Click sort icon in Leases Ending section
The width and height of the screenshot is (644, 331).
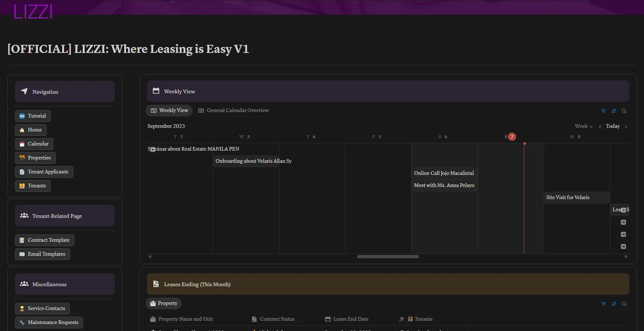[x=613, y=304]
